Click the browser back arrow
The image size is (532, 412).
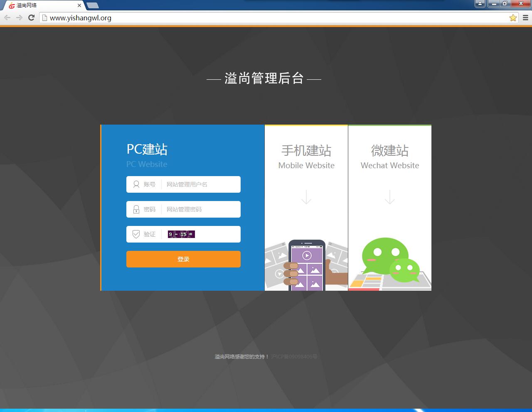(7, 17)
